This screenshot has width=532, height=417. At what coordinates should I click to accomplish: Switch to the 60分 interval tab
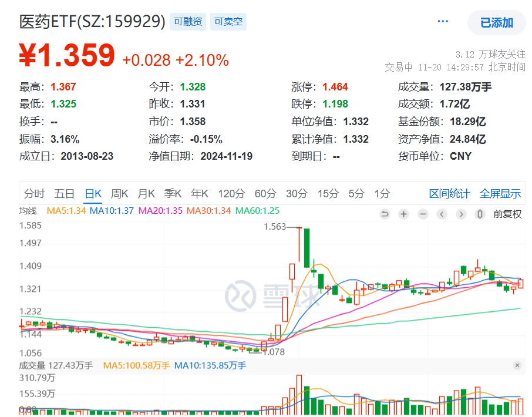coord(265,194)
